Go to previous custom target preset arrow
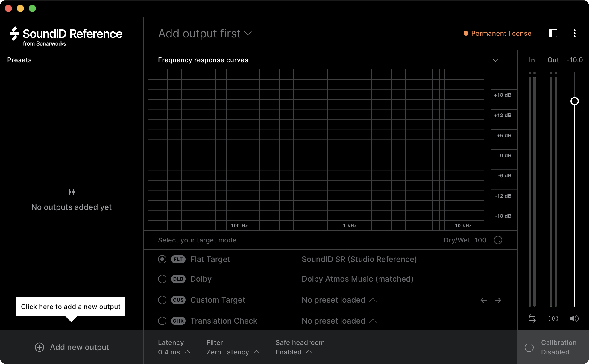Image resolution: width=589 pixels, height=364 pixels. [483, 300]
